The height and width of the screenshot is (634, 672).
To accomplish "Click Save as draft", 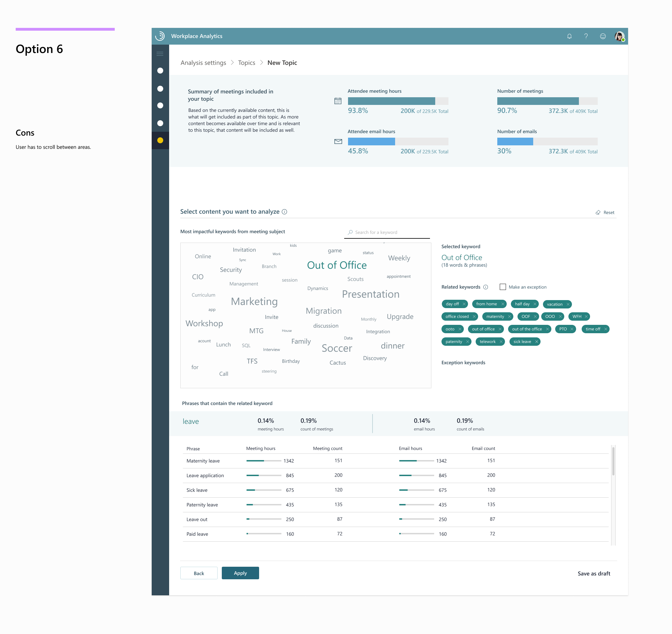I will 594,573.
